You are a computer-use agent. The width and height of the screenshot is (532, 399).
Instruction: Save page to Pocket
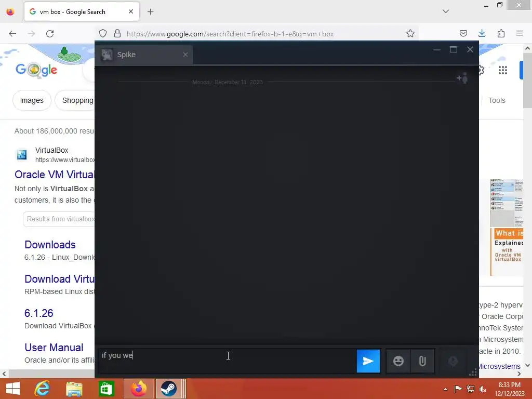[463, 34]
